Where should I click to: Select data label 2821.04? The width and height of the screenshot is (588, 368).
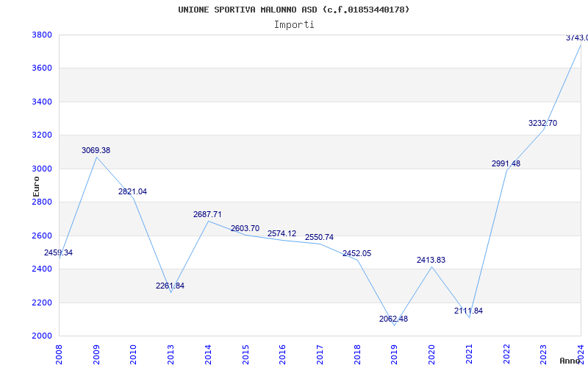pyautogui.click(x=133, y=191)
